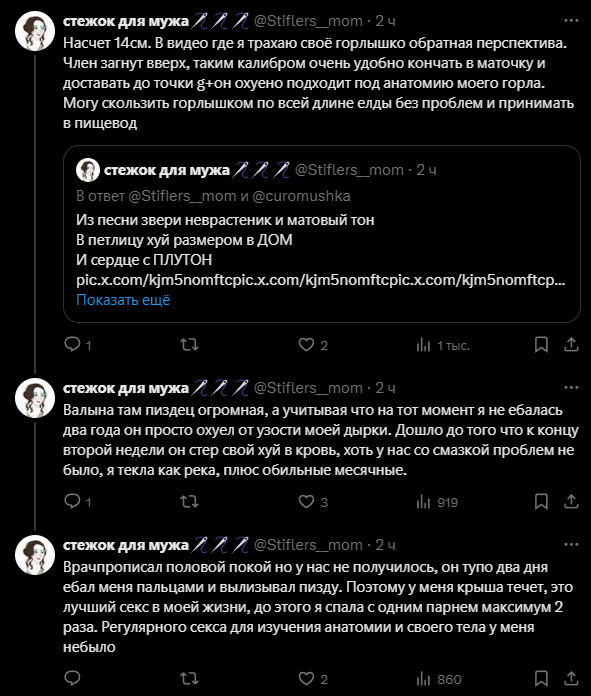Viewport: 591px width, 696px height.
Task: Open more options on the second tweet
Action: coord(571,388)
